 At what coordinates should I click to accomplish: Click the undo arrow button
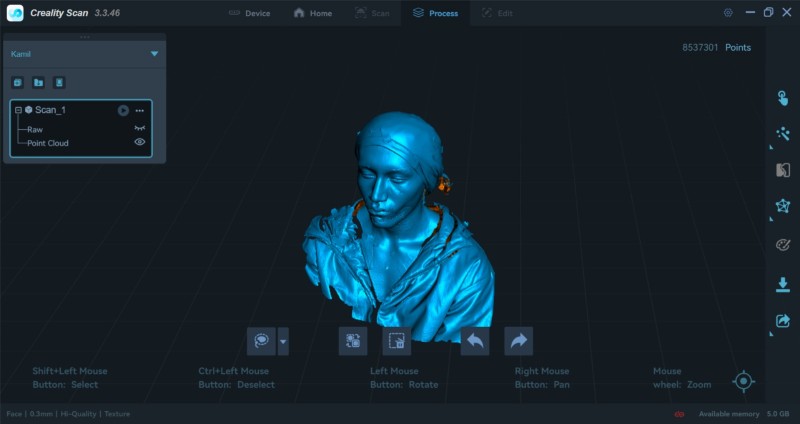click(x=475, y=341)
